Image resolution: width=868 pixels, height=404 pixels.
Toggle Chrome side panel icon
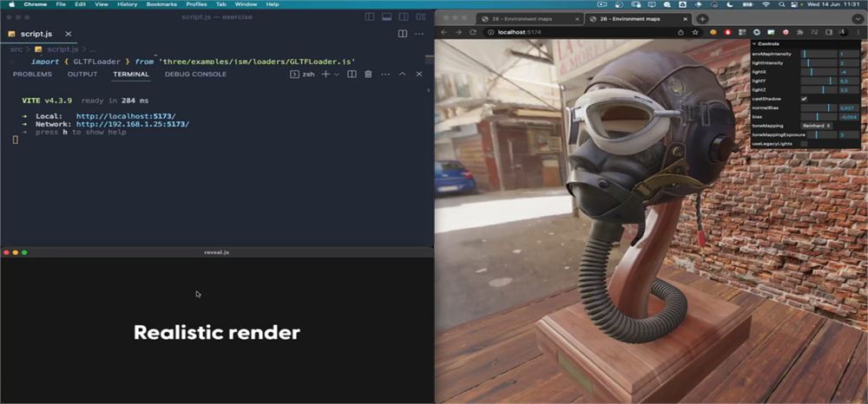829,33
